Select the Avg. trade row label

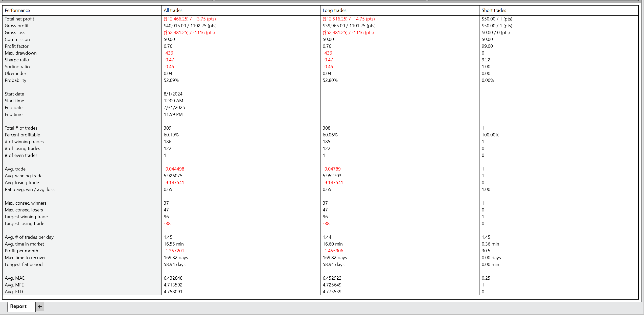point(15,169)
